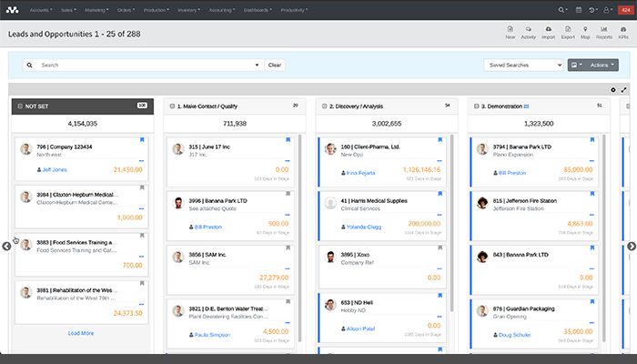The width and height of the screenshot is (637, 364).
Task: Open the KPIs toolbar icon
Action: [x=623, y=33]
